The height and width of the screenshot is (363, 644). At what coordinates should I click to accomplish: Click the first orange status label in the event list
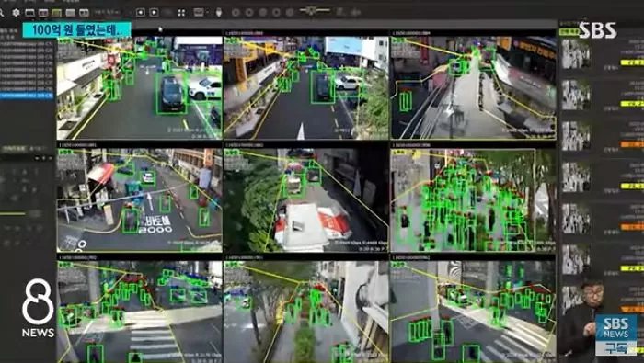point(632,144)
